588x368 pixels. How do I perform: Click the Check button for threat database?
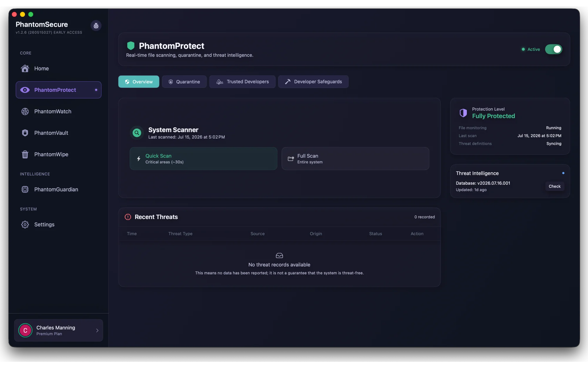pyautogui.click(x=554, y=186)
